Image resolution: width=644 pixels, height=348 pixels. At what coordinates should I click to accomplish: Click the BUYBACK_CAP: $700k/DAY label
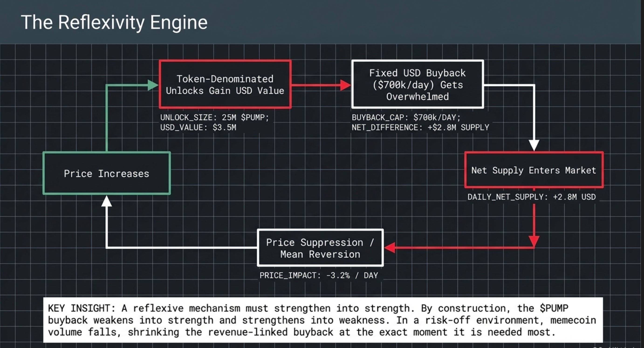406,117
